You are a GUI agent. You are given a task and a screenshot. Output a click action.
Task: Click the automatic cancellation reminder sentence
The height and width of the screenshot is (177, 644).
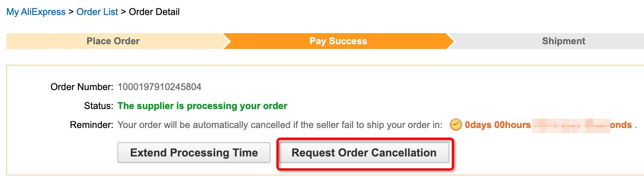coord(280,125)
